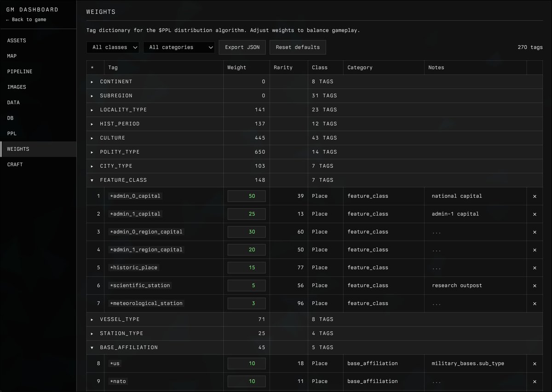The height and width of the screenshot is (392, 552).
Task: Open the All categories dropdown
Action: tap(179, 47)
